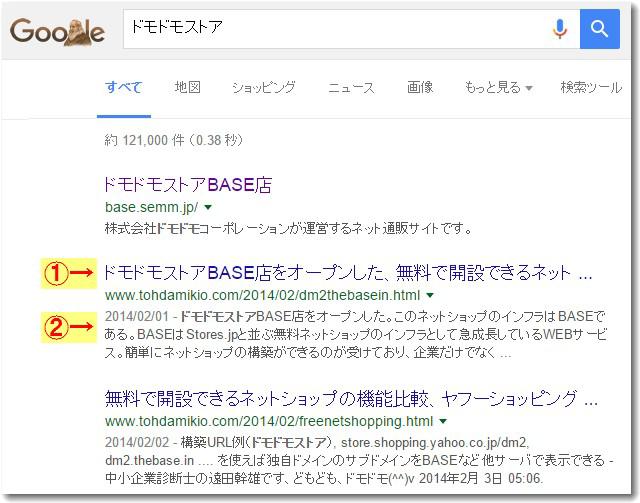Go to the ニュース tab
Image resolution: width=640 pixels, height=503 pixels.
click(x=351, y=87)
